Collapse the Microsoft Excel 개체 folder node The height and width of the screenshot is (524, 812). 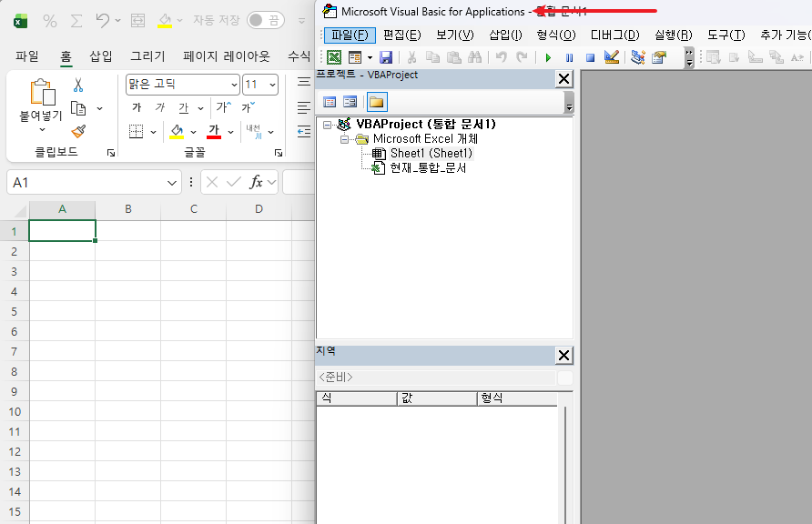click(344, 139)
